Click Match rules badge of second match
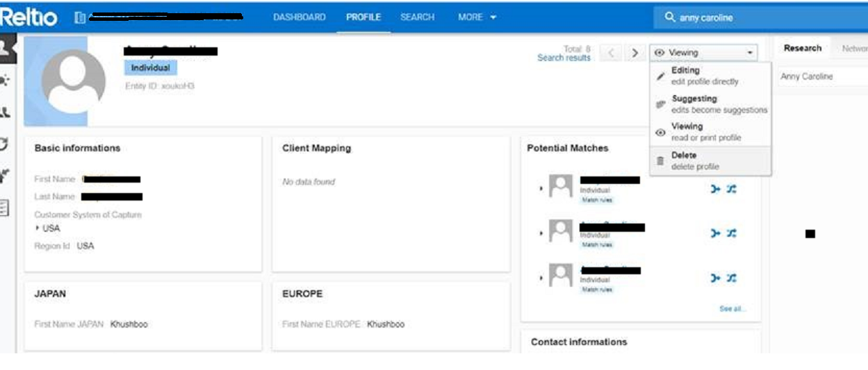Screen dimensions: 868x370 click(x=597, y=244)
